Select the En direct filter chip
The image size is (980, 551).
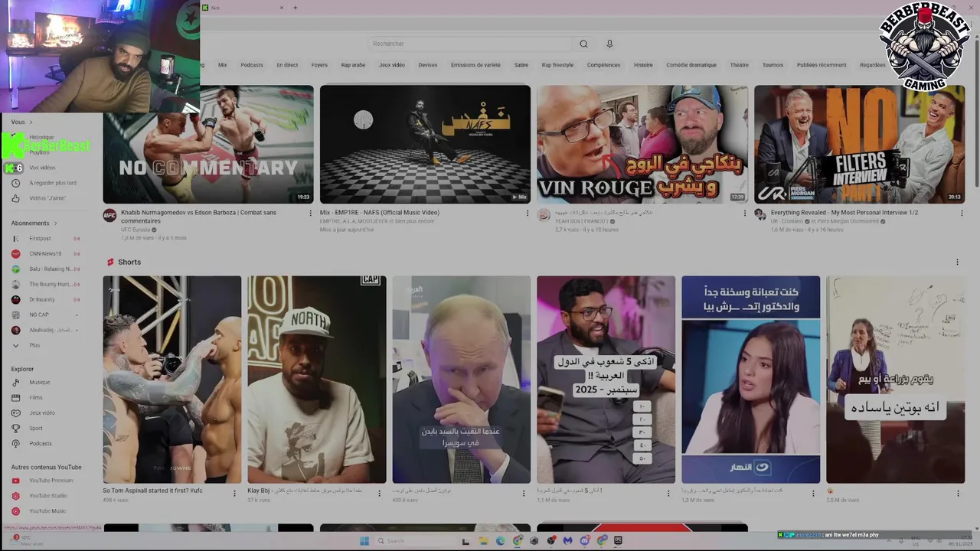pyautogui.click(x=287, y=65)
